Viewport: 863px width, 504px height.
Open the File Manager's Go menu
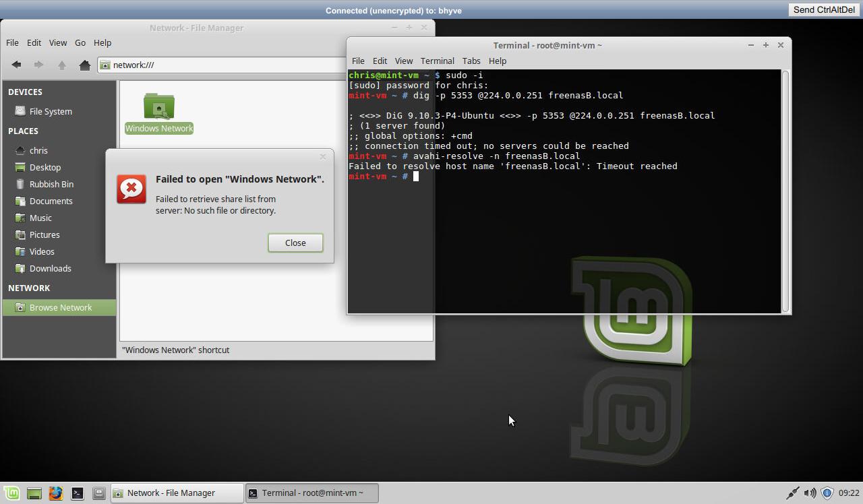(80, 42)
